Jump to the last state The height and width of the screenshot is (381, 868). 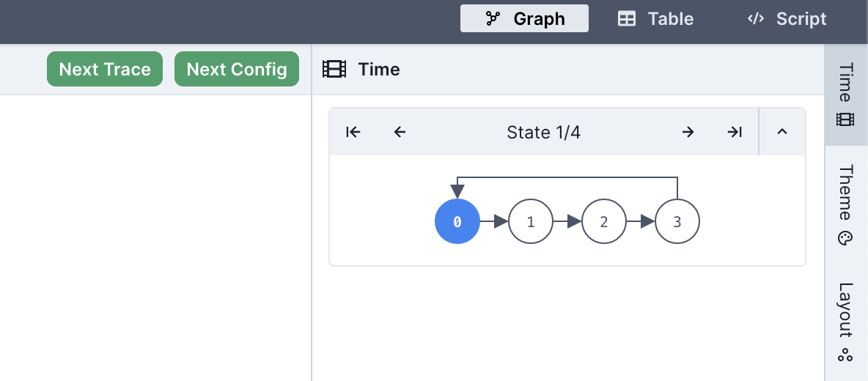pos(735,132)
